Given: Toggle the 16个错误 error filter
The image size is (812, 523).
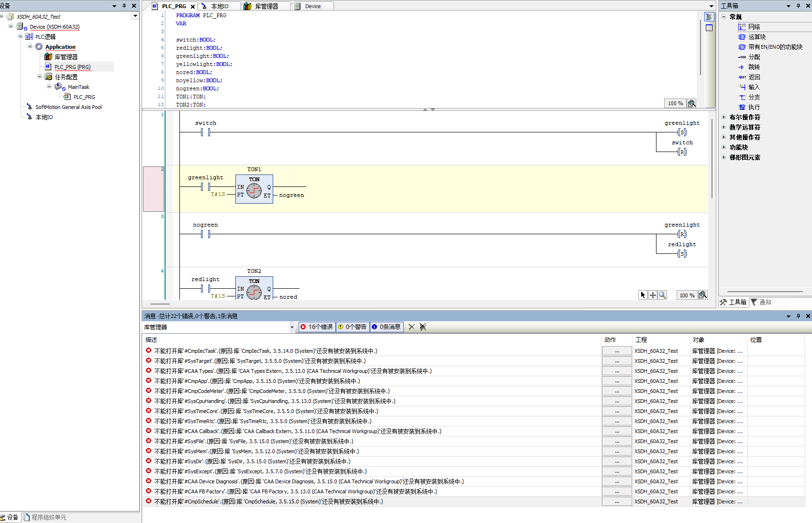Looking at the screenshot, I should [317, 327].
